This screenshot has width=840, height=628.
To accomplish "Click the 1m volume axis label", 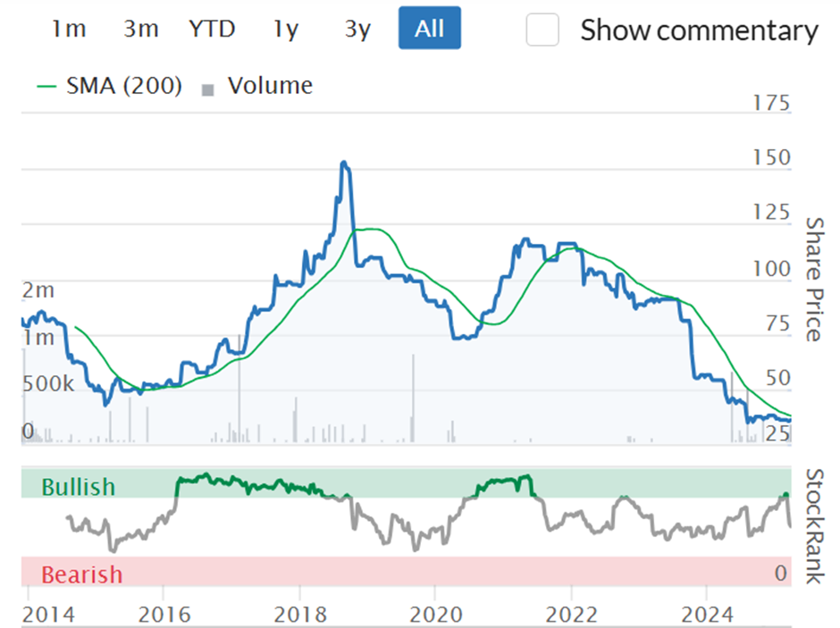I will pos(38,338).
